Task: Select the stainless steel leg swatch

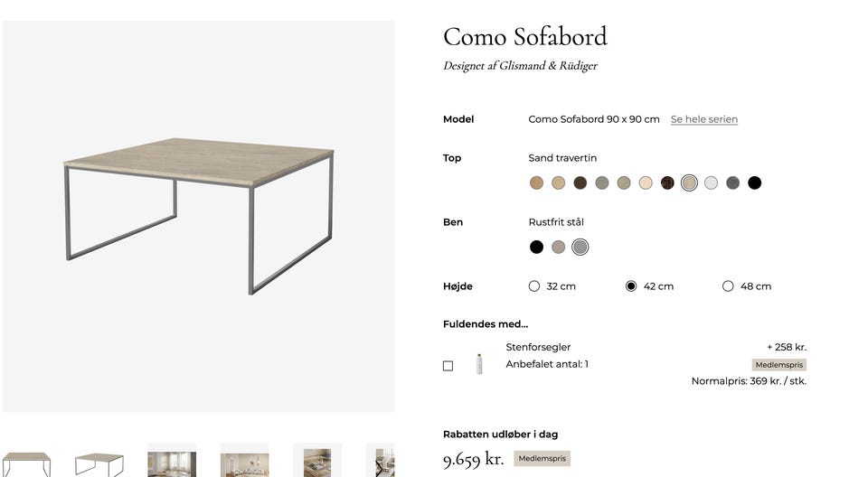Action: 580,247
